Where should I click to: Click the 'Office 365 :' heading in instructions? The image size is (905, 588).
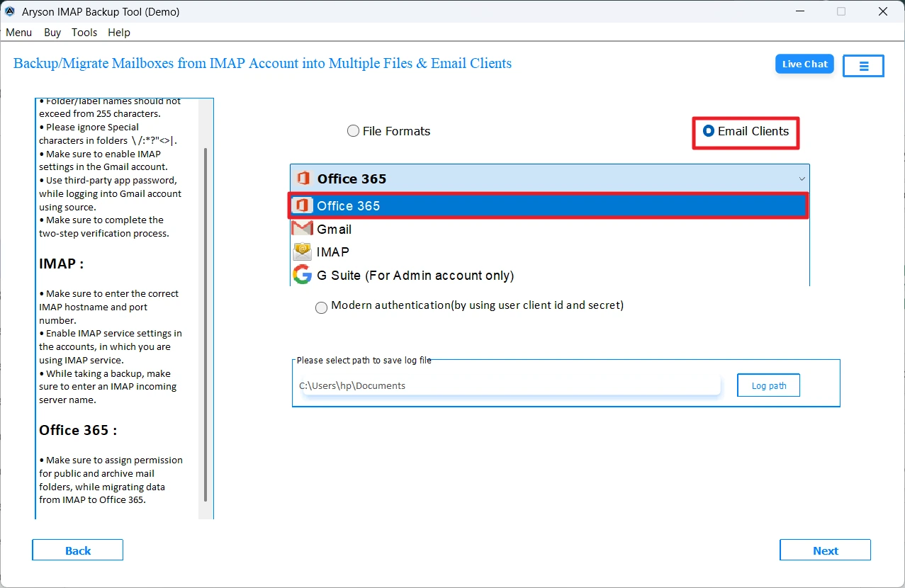pyautogui.click(x=78, y=430)
